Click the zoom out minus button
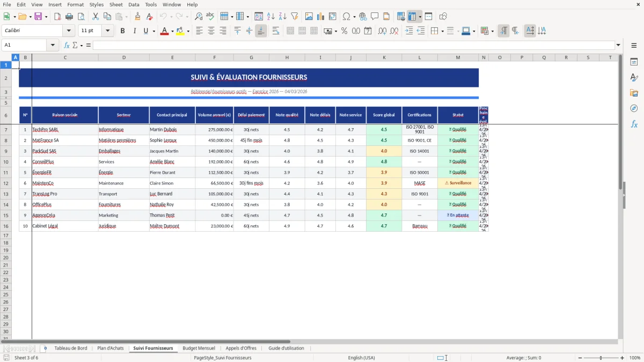644x362 pixels. (580, 358)
